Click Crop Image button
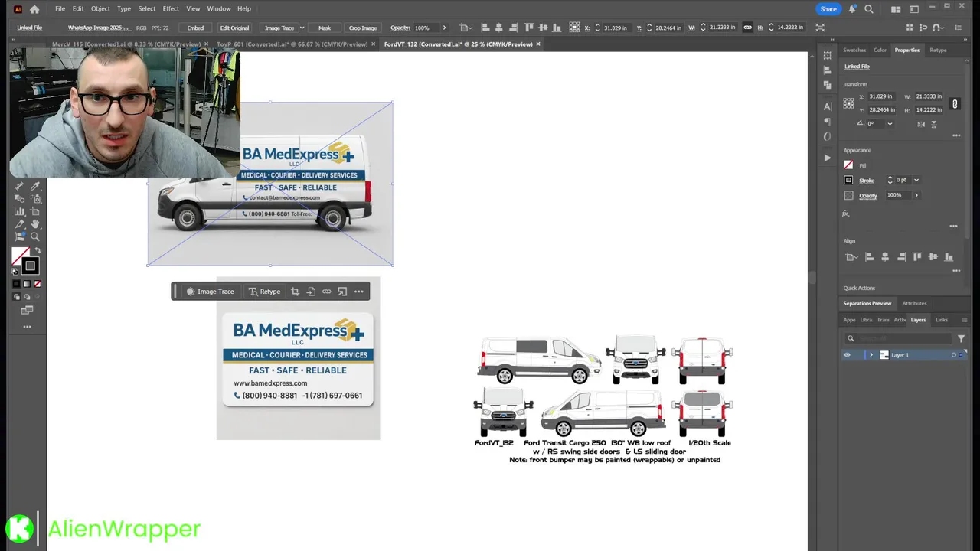This screenshot has width=980, height=551. pyautogui.click(x=363, y=28)
